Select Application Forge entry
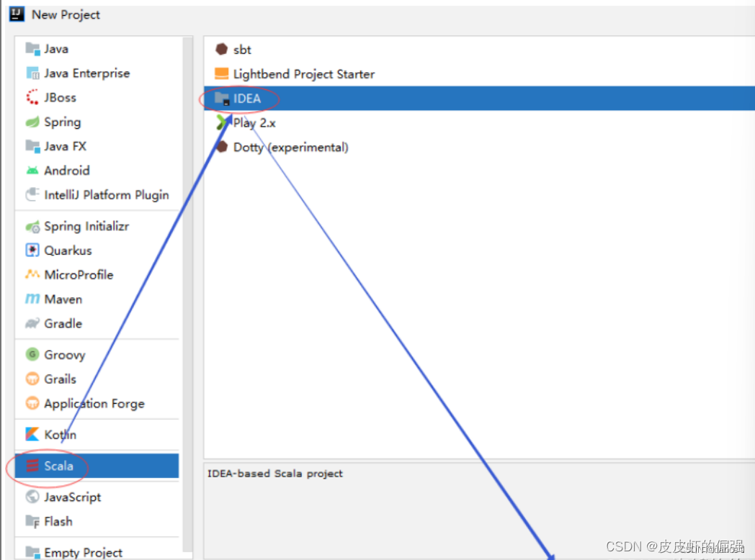 point(94,404)
